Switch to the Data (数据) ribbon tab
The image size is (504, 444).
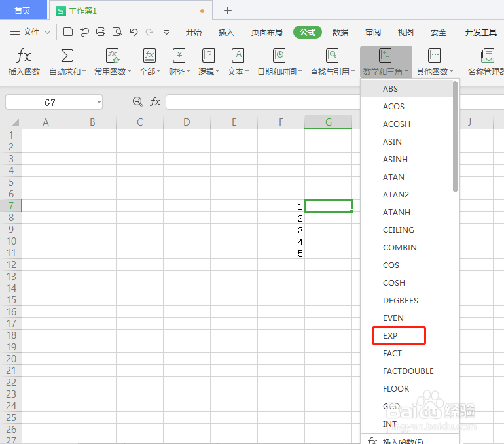point(340,33)
